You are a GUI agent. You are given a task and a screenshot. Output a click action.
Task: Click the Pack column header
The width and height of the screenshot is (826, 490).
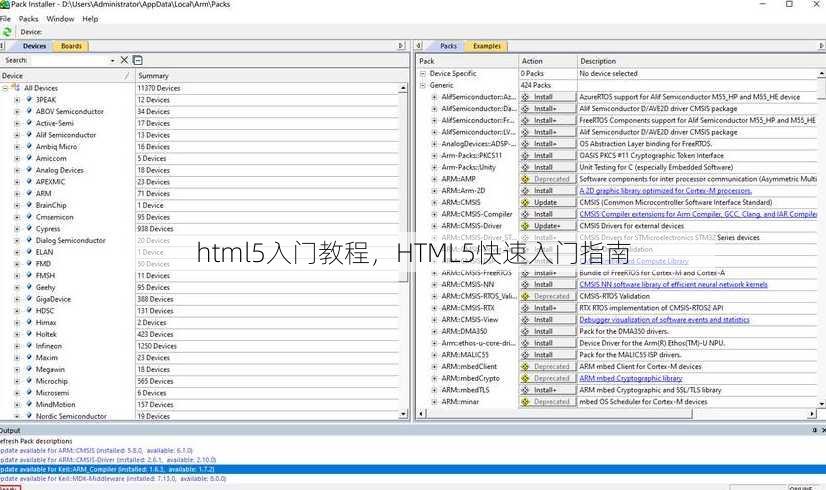click(x=467, y=61)
